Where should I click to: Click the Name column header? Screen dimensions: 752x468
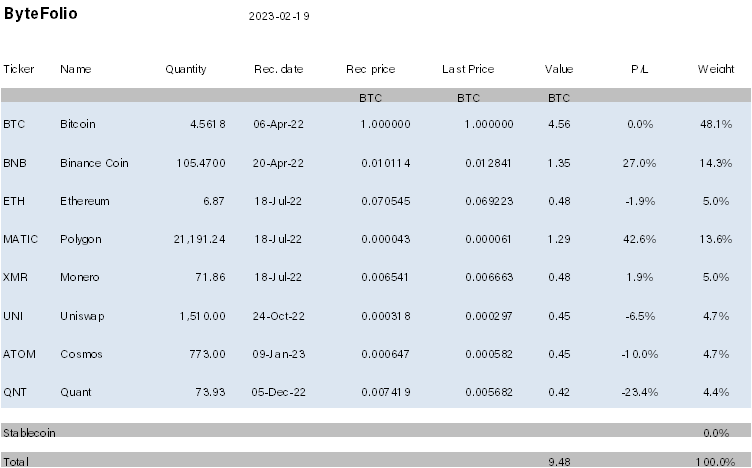pyautogui.click(x=76, y=69)
